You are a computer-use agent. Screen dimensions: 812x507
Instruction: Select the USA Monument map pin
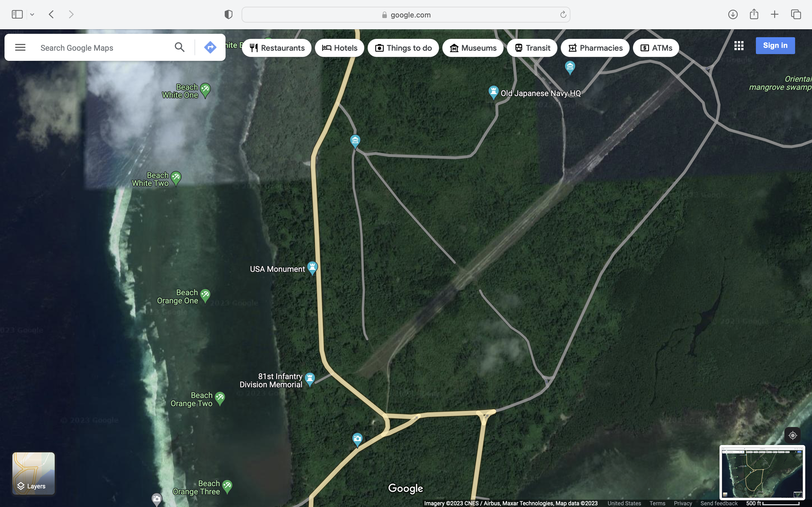(312, 268)
